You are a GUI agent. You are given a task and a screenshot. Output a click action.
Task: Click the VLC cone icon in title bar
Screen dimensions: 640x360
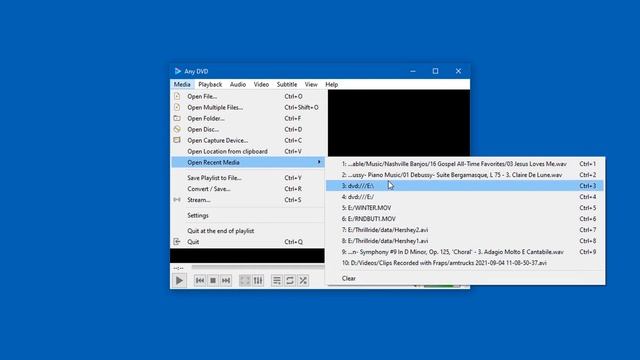coord(177,71)
